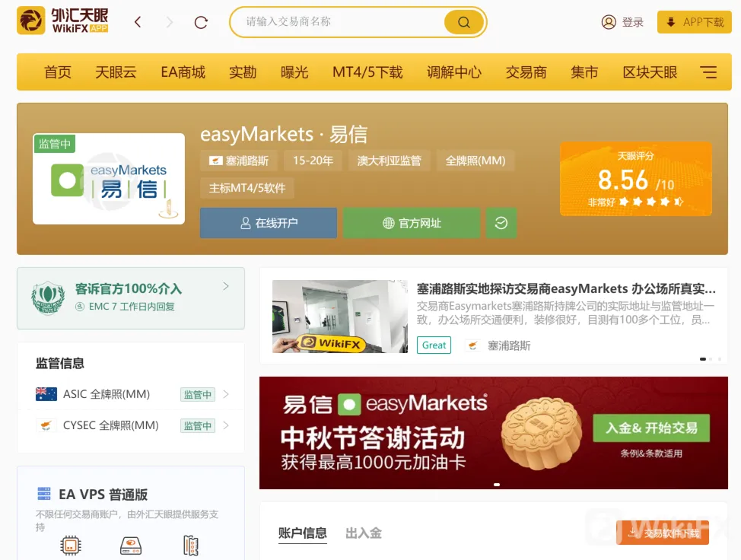The width and height of the screenshot is (741, 560).
Task: Expand the 客诉官方100%介入 chevron
Action: (226, 286)
